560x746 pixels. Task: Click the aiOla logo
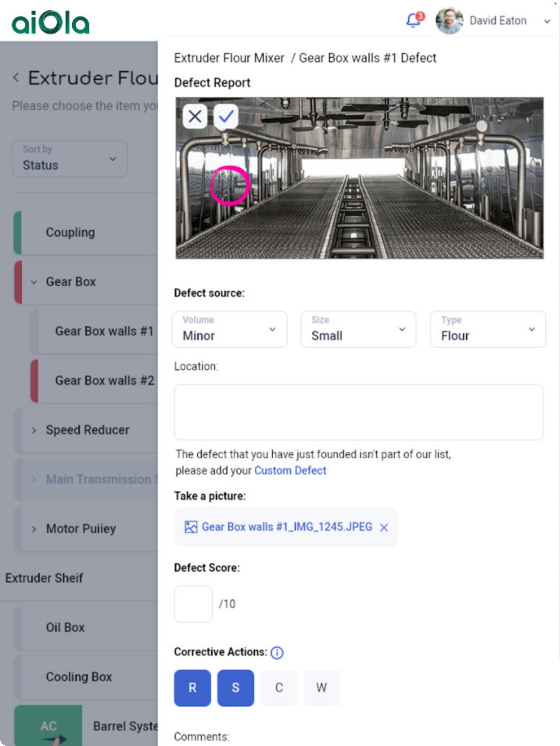pos(50,22)
